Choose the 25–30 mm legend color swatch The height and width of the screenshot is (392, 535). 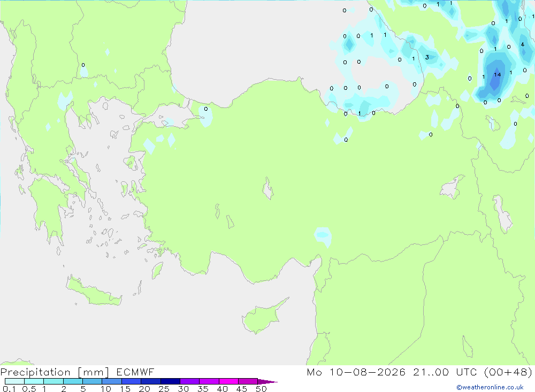click(x=170, y=381)
